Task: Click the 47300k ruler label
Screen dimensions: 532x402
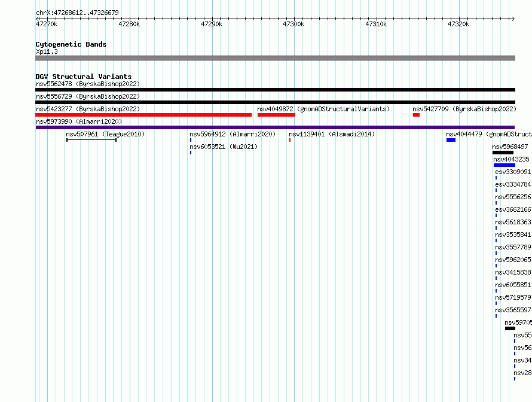Action: [x=294, y=24]
